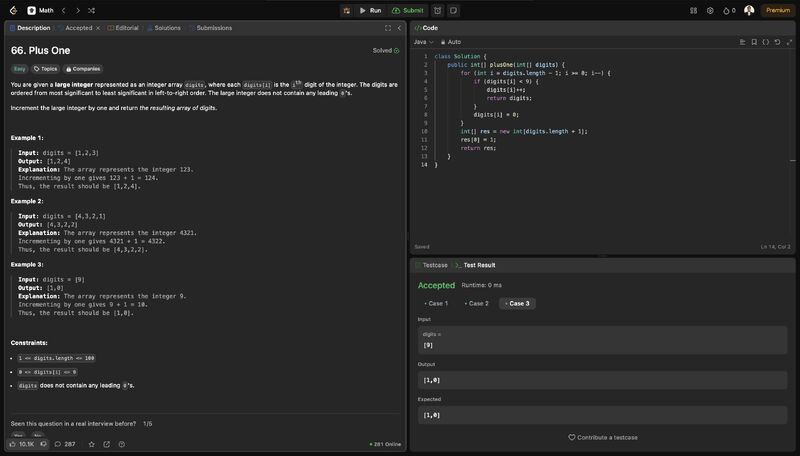
Task: Open the Editorial tab
Action: 123,28
